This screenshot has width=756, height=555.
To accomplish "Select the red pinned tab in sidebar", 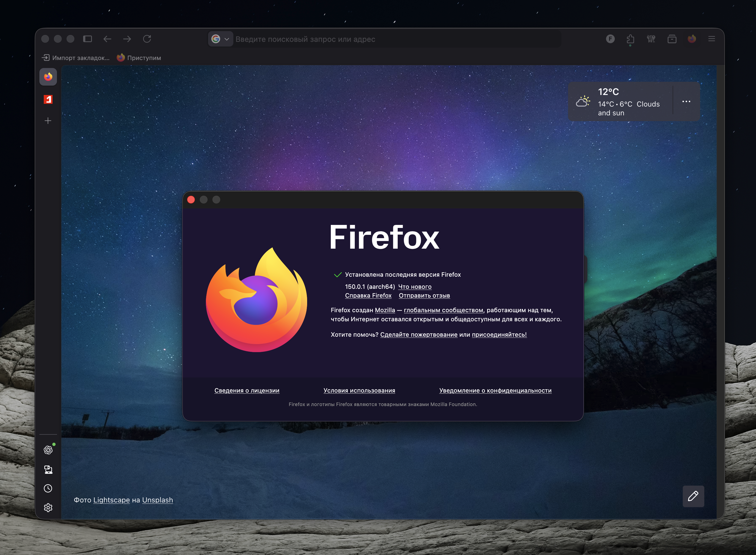I will [x=48, y=99].
